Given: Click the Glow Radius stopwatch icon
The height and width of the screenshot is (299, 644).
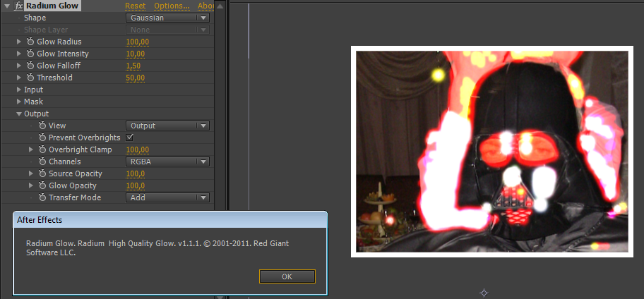Looking at the screenshot, I should pyautogui.click(x=30, y=42).
